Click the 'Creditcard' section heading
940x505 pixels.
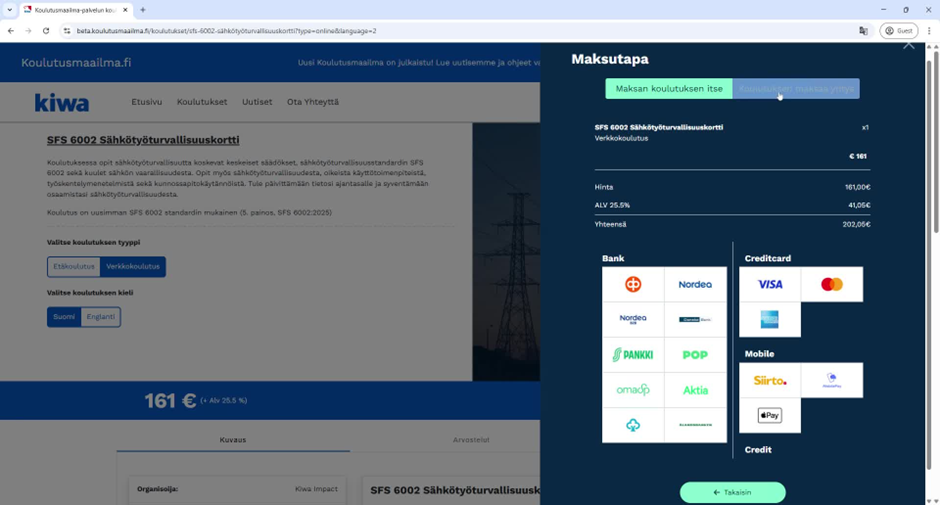pos(767,258)
